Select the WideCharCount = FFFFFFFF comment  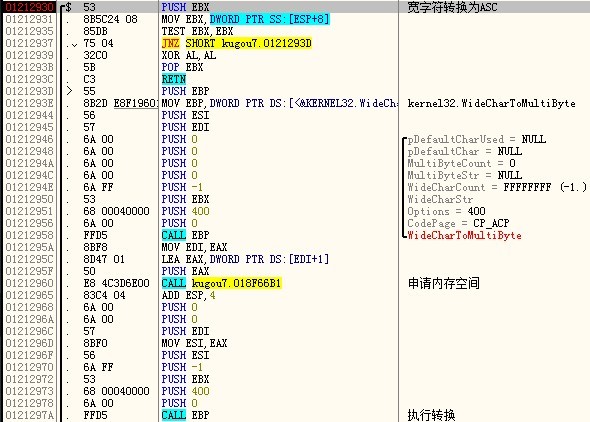point(497,187)
